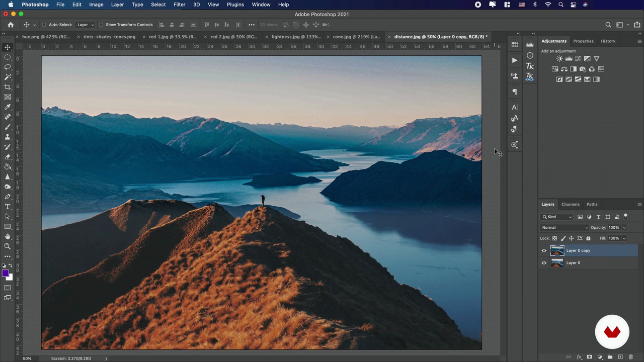Delete layer with trash icon

630,357
